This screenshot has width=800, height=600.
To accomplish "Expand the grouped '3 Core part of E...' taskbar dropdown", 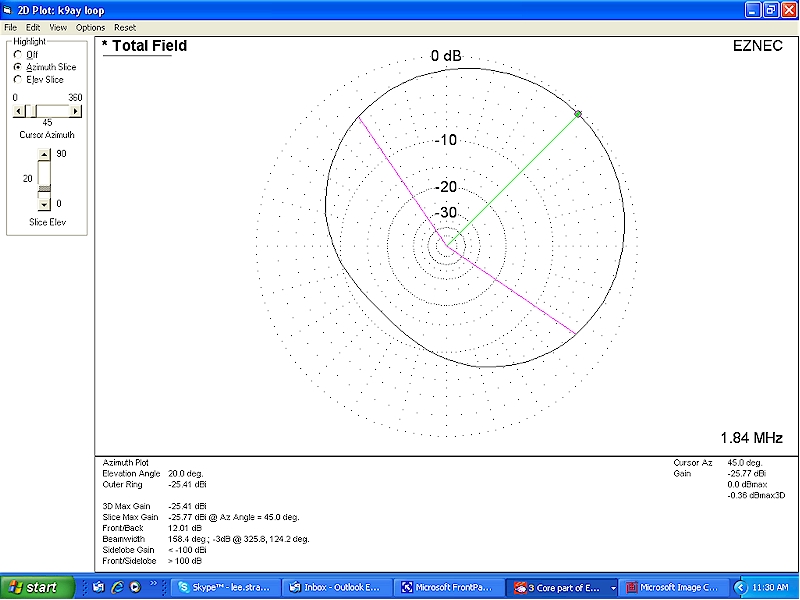I will click(x=612, y=588).
